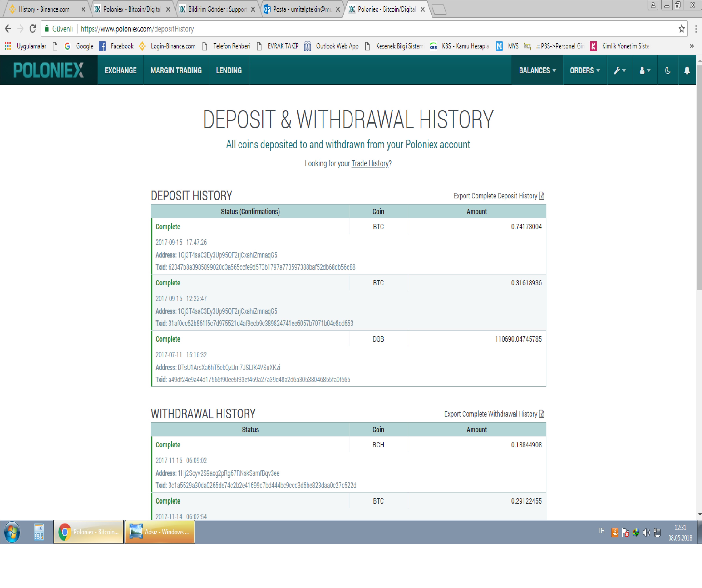
Task: Switch to Chrome Poloniex taskbar button
Action: click(x=89, y=532)
